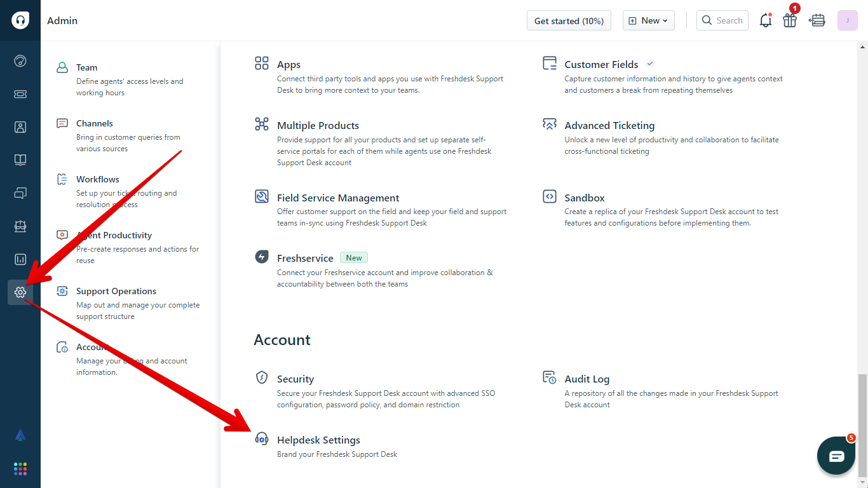Open the Customer Fields link

(601, 65)
